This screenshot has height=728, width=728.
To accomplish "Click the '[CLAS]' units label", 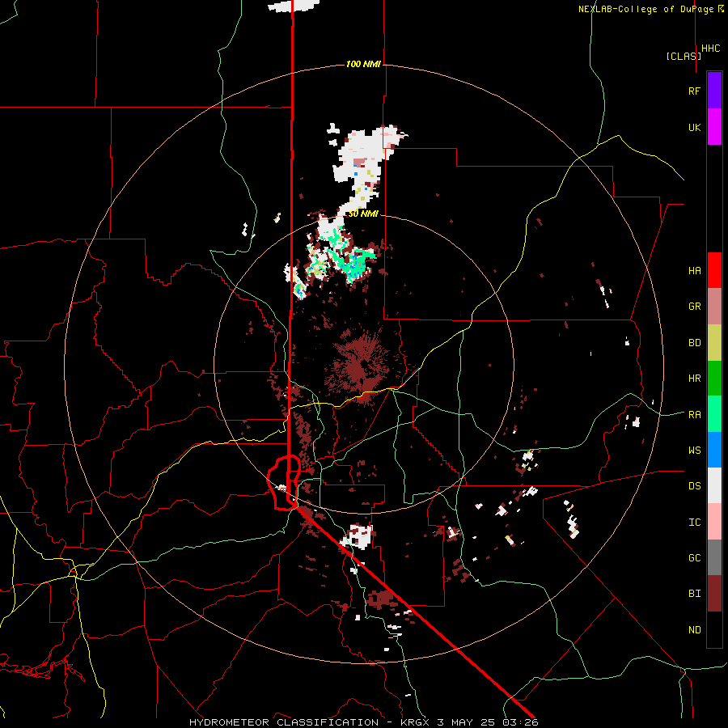I will coord(684,56).
